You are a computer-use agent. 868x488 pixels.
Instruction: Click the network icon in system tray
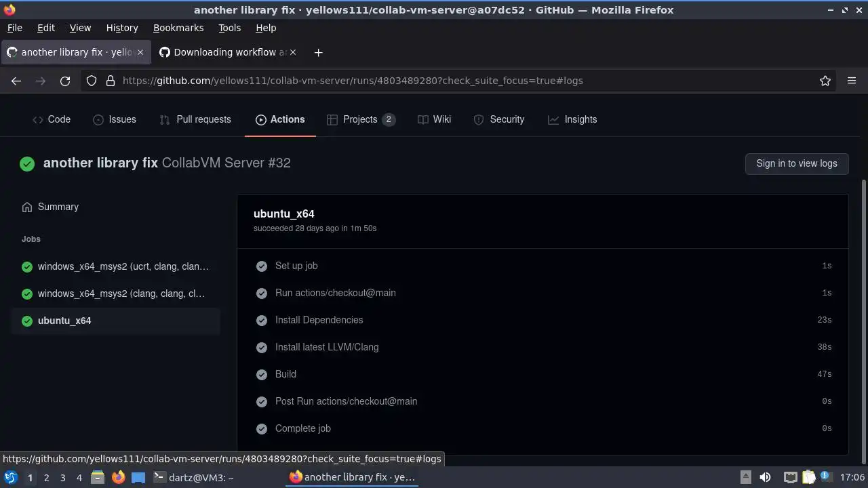(x=790, y=477)
